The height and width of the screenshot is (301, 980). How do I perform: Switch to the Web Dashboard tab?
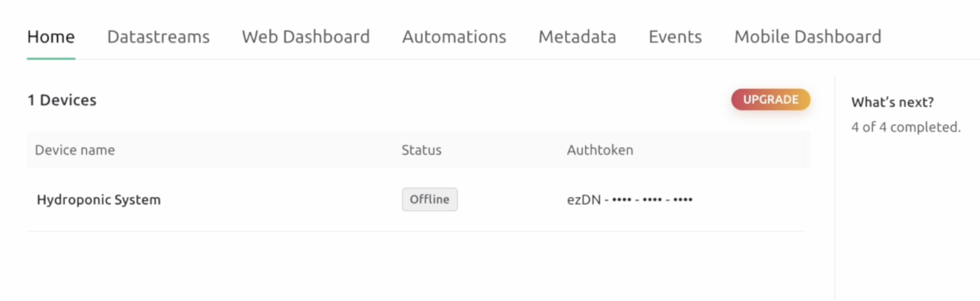tap(306, 37)
